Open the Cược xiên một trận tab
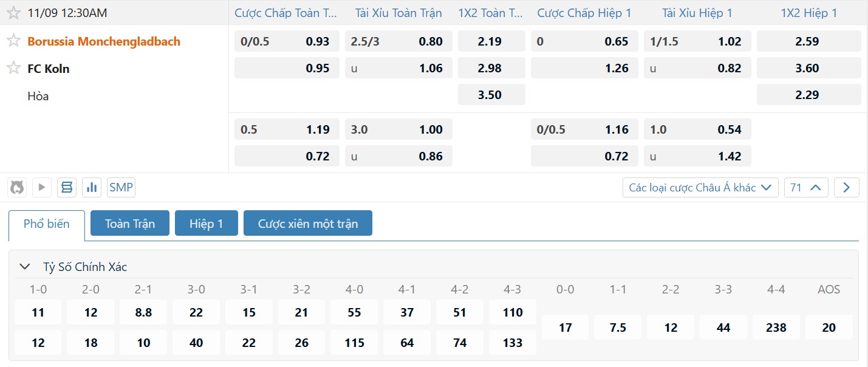 [307, 224]
